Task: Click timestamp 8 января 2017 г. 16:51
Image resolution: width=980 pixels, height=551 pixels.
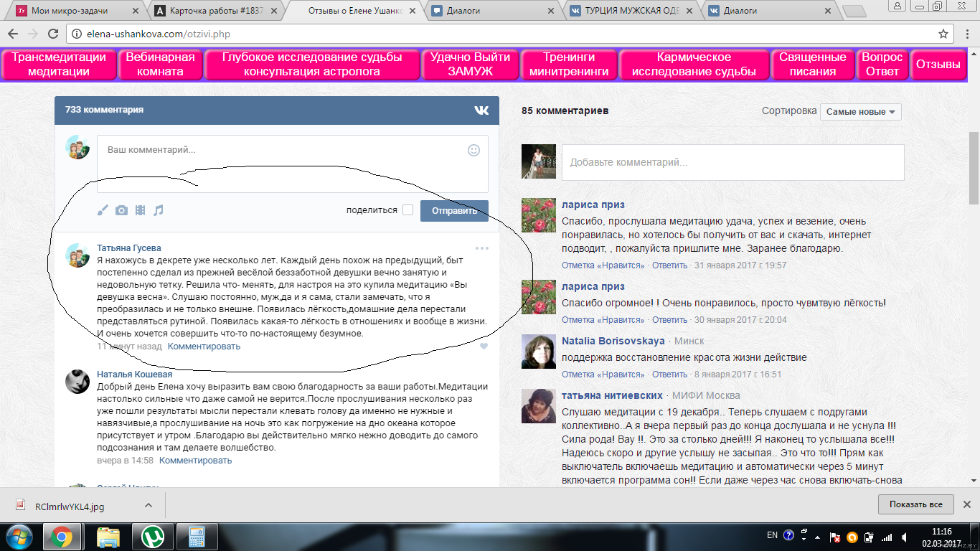Action: 738,375
